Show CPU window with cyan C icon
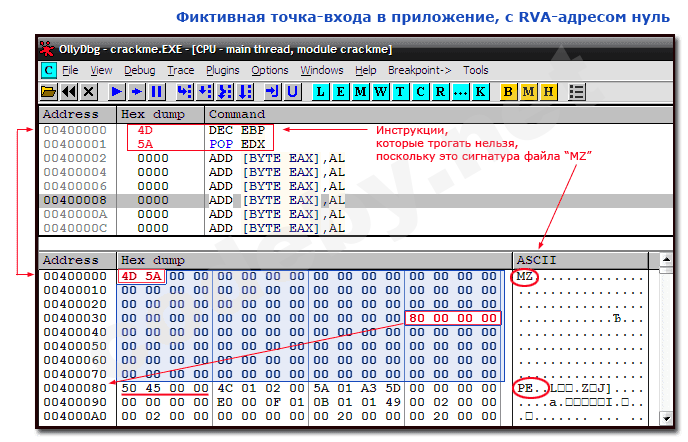Screen dimensions: 688x442 tap(421, 92)
